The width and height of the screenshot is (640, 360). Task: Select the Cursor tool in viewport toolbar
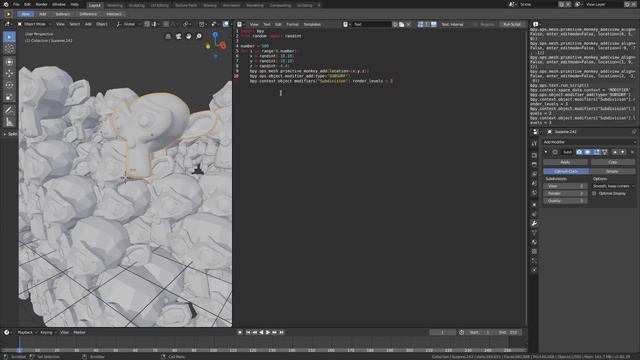[9, 49]
